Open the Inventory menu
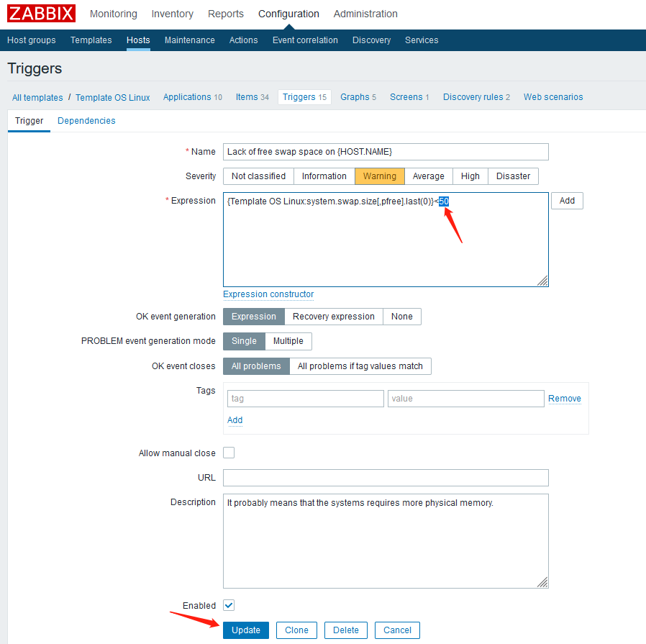 (172, 14)
